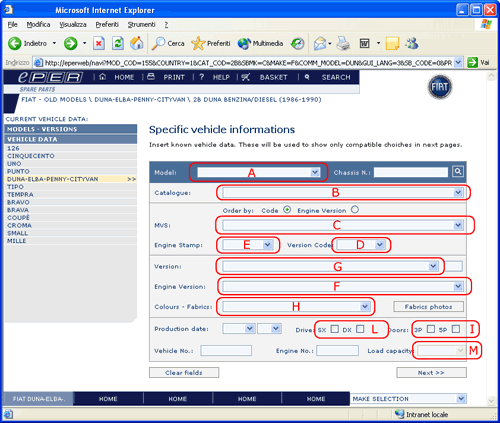Click the Vehicle No. input field
The image size is (500, 423).
[226, 350]
